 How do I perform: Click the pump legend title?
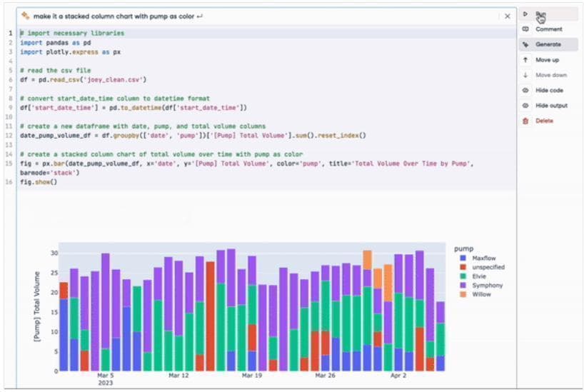tap(463, 248)
